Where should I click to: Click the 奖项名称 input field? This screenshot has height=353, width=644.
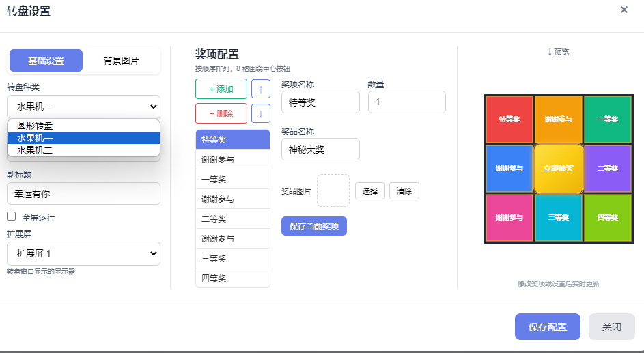click(x=320, y=102)
